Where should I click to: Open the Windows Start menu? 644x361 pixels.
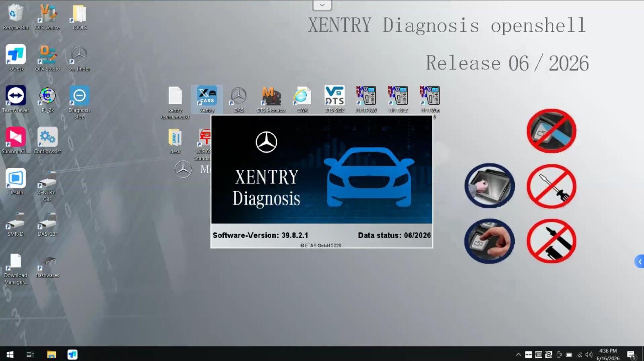10,354
